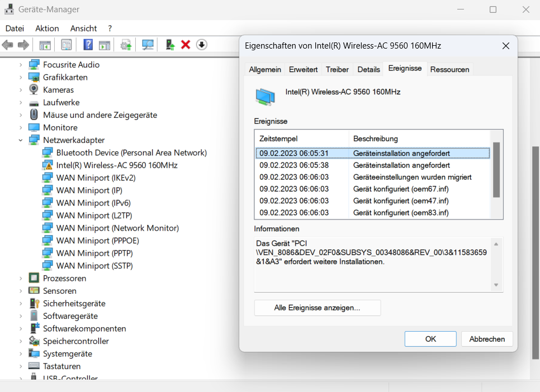Confirm the dialog with OK
The width and height of the screenshot is (540, 392).
[430, 339]
